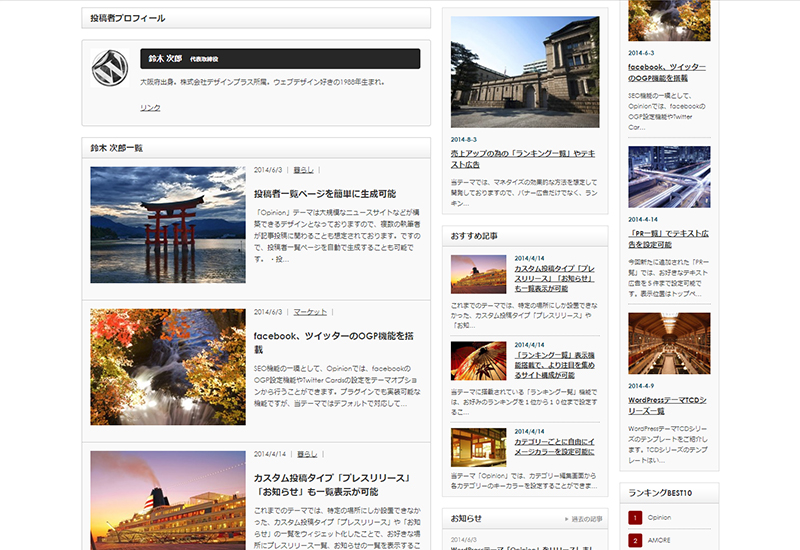Open sidebar link facebook、ツイッターのOGP機能を搭載
The image size is (800, 550).
667,72
